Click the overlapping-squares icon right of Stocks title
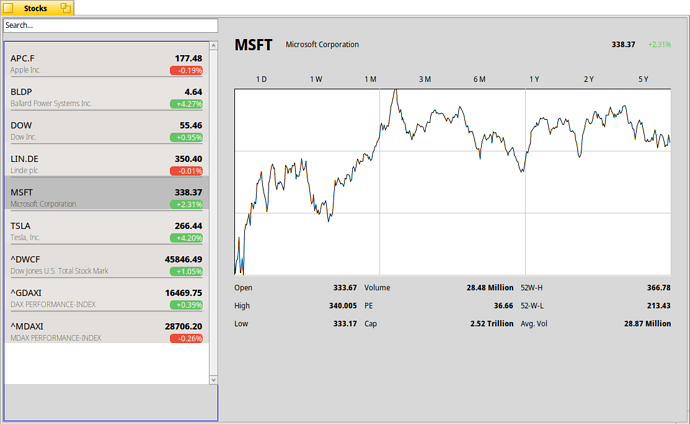This screenshot has width=690, height=424. (x=66, y=7)
